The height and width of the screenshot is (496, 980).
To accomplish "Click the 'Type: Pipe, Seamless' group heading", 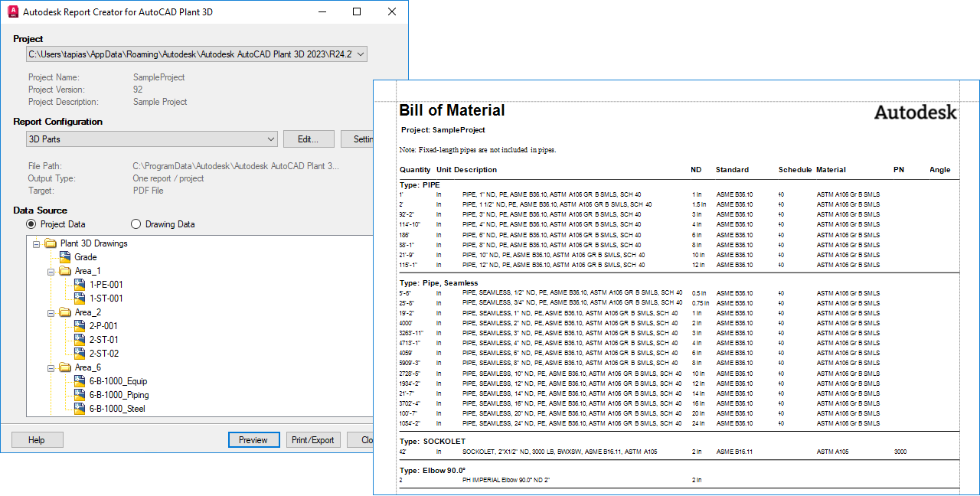I will click(439, 283).
